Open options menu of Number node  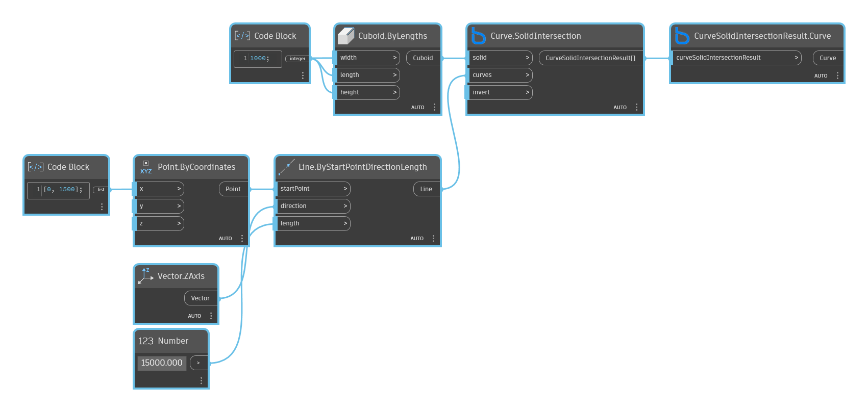coord(201,380)
